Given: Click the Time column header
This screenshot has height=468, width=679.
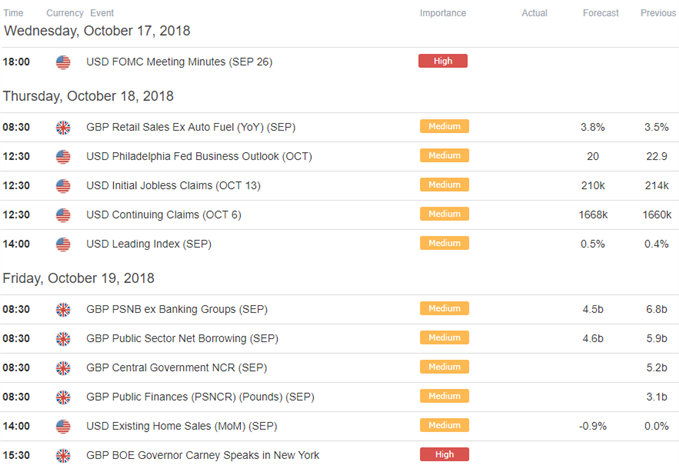Looking at the screenshot, I should pos(13,13).
